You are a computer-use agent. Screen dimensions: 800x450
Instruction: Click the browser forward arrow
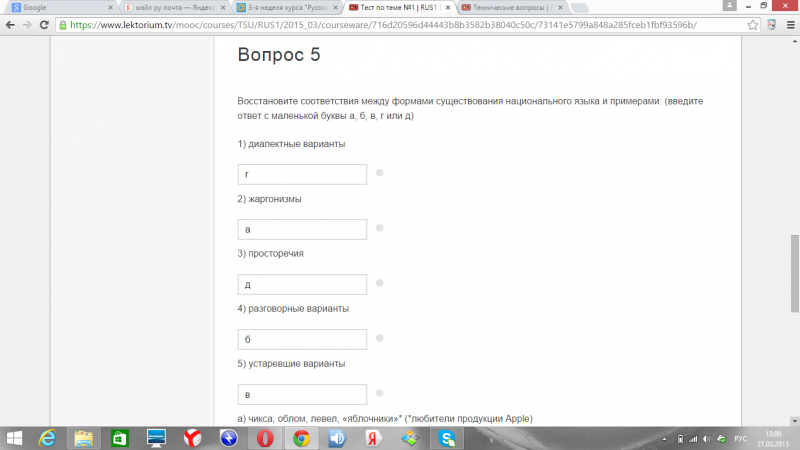[x=27, y=25]
